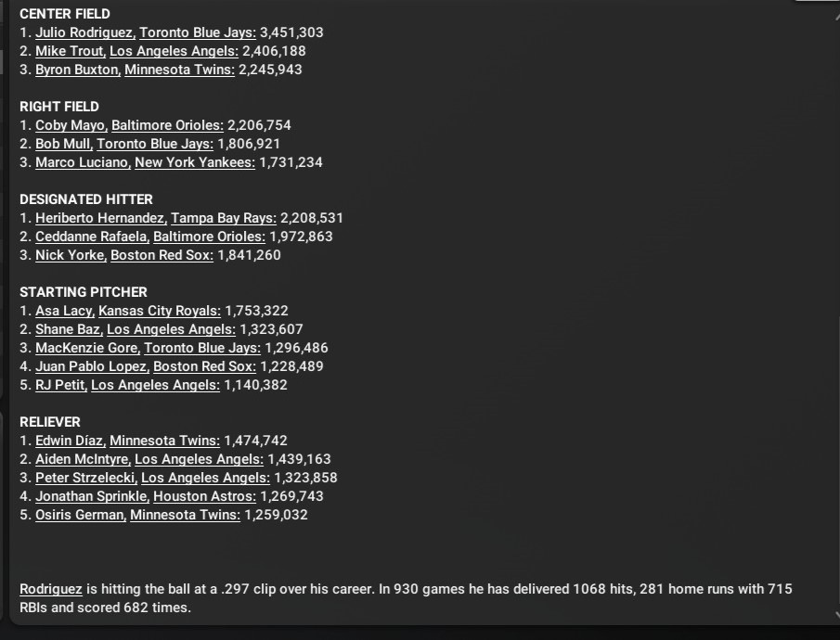This screenshot has width=840, height=640.
Task: Click Edwin Díaz in the Reliever list
Action: [x=69, y=441]
